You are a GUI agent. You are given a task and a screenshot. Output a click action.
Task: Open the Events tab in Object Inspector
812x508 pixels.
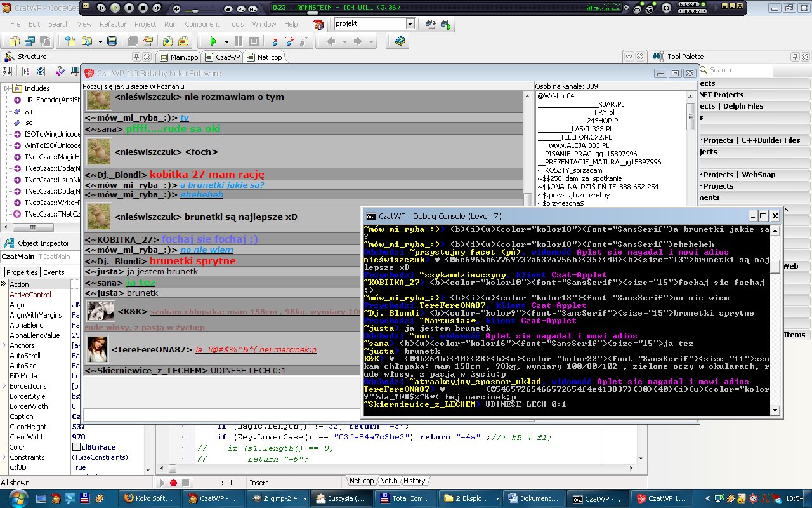[x=53, y=272]
